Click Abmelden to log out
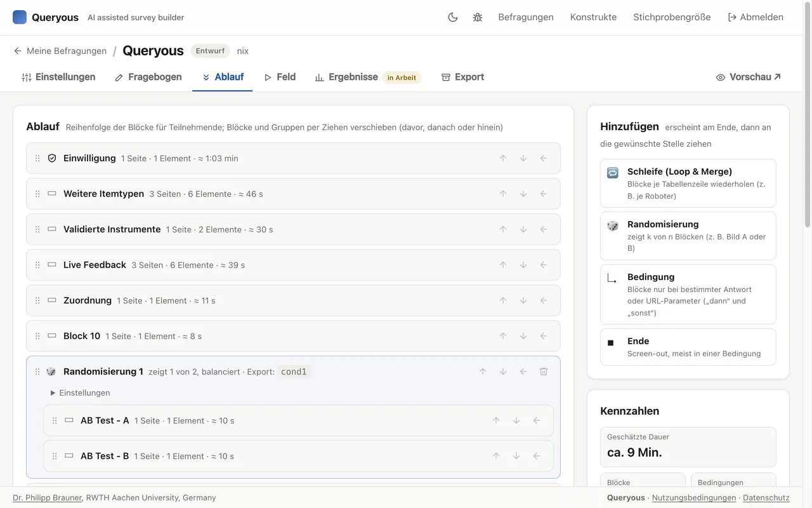Screen dimensions: 812x508 pyautogui.click(x=756, y=17)
